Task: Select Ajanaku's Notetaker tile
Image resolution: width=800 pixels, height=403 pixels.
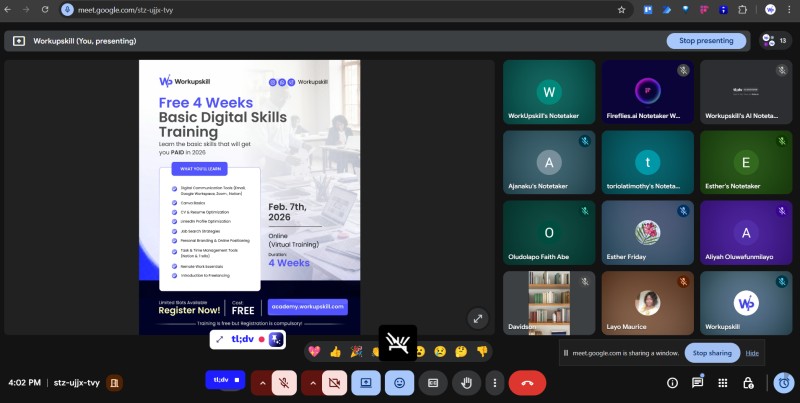Action: pyautogui.click(x=549, y=162)
